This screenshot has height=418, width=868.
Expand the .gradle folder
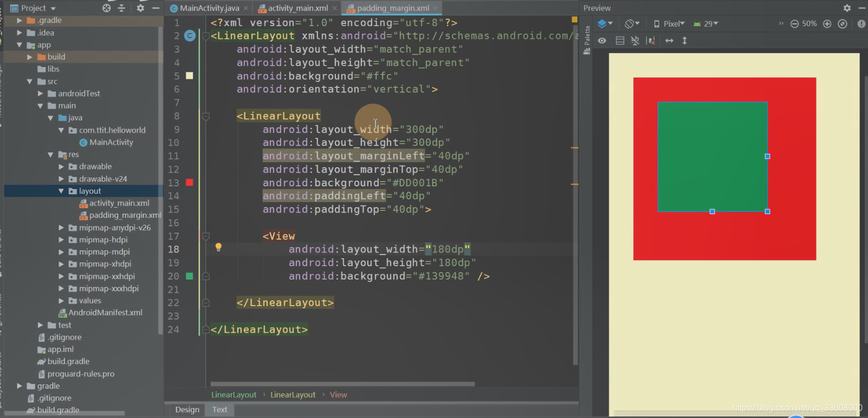20,20
